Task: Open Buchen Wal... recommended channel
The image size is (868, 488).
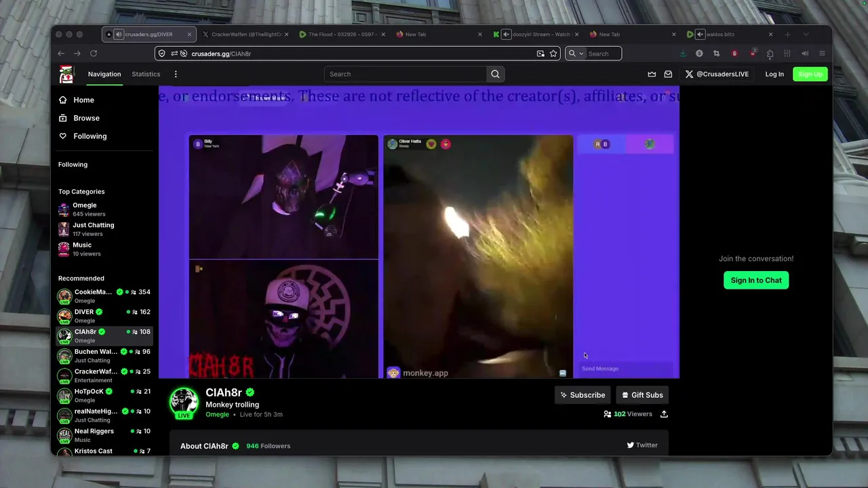Action: 104,356
